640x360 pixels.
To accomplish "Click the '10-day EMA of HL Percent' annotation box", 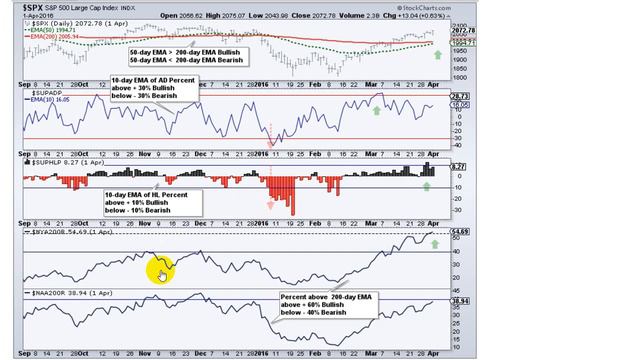I will pyautogui.click(x=153, y=202).
